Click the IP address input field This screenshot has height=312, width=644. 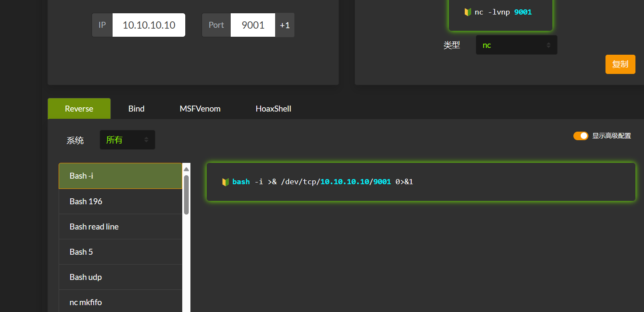(x=149, y=25)
